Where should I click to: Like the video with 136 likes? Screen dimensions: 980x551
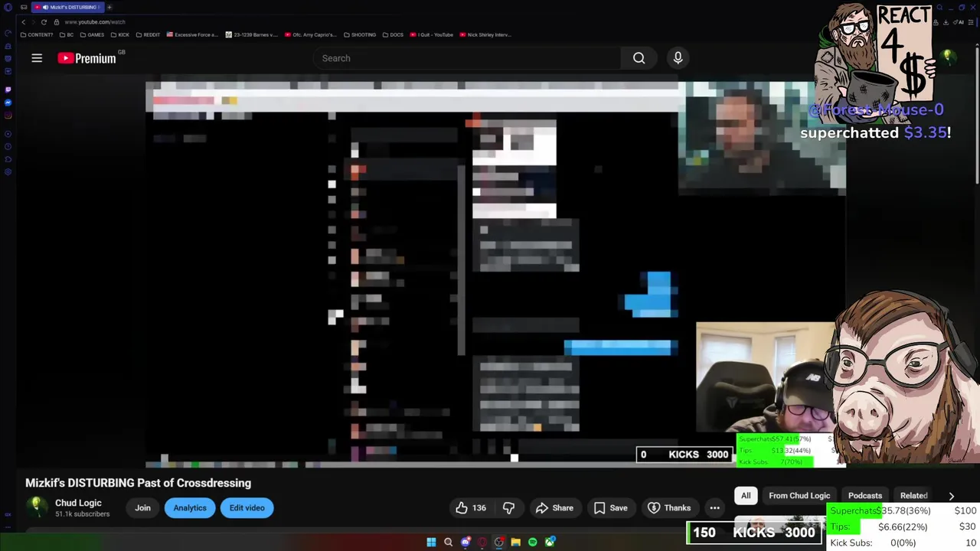471,508
